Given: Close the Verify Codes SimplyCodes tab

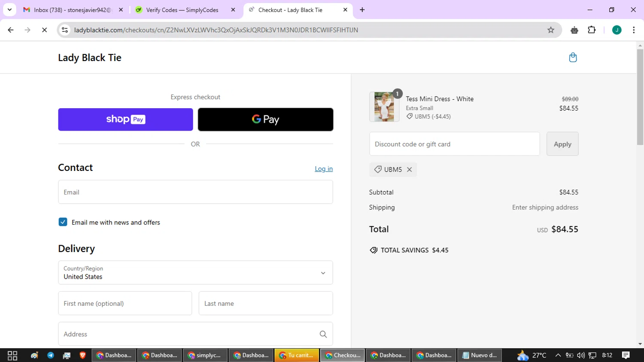Looking at the screenshot, I should (x=233, y=9).
